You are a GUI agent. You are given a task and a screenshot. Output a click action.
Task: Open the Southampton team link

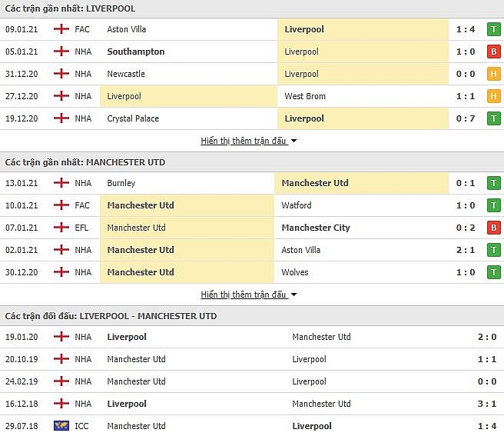point(136,52)
